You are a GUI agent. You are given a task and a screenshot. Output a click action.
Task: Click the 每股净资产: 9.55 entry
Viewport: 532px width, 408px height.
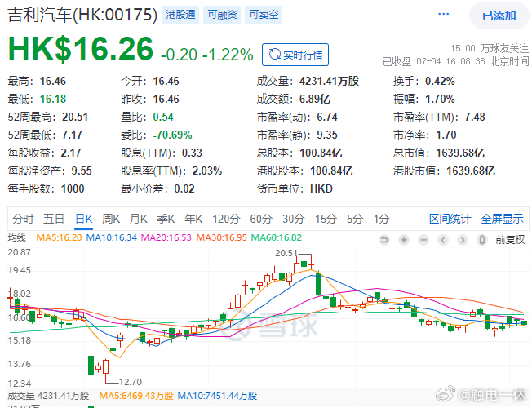tap(50, 171)
